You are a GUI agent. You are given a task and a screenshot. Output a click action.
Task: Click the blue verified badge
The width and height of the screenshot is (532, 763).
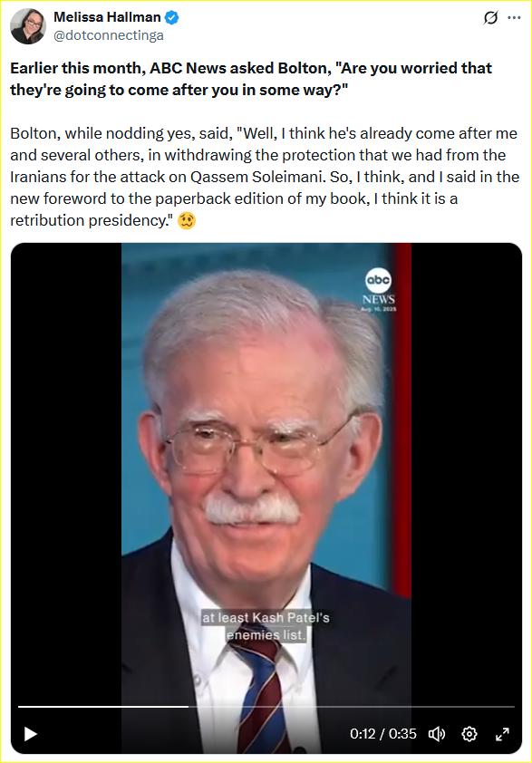click(x=172, y=17)
